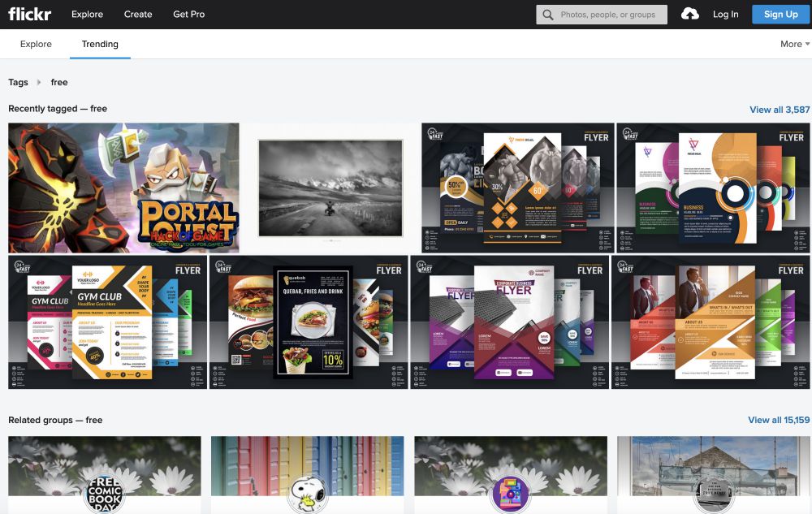The width and height of the screenshot is (812, 514).
Task: Click the search magnifier icon
Action: (x=549, y=15)
